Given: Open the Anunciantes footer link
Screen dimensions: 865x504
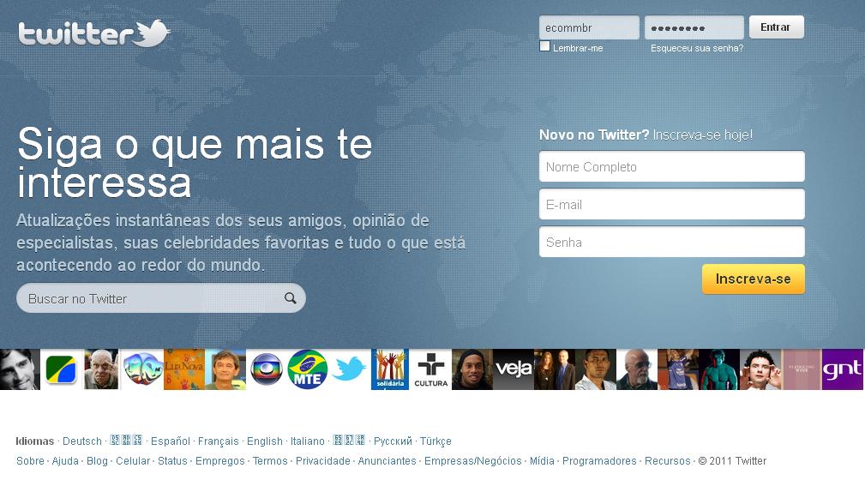Looking at the screenshot, I should [x=387, y=461].
